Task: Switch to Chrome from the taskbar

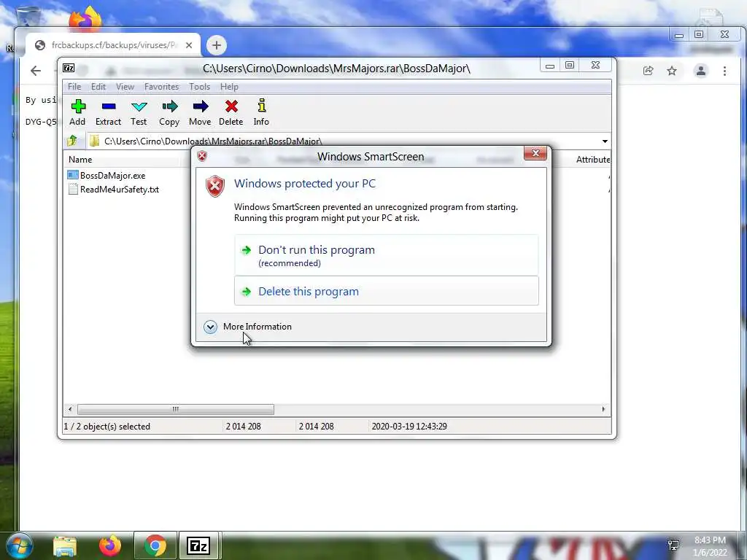Action: coord(155,545)
